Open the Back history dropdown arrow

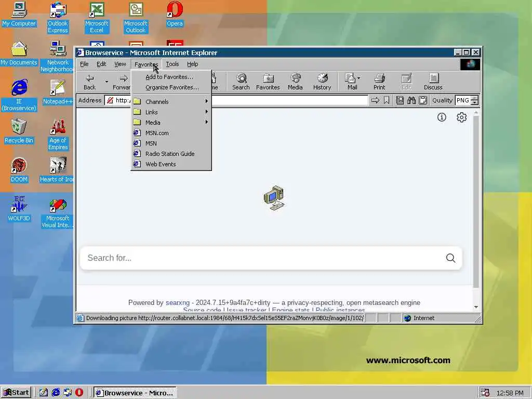107,82
